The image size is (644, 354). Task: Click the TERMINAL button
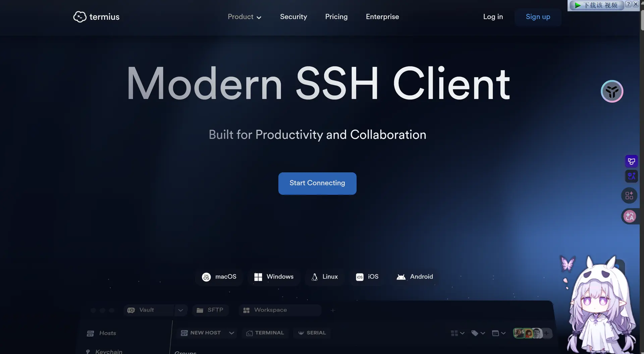click(x=265, y=333)
